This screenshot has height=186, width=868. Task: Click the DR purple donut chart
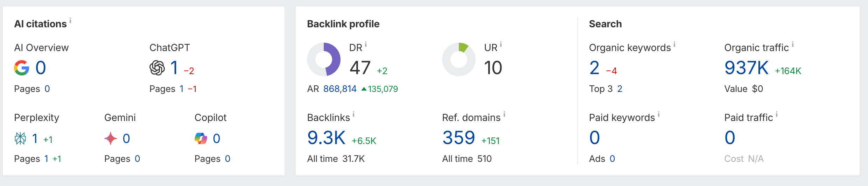[324, 59]
